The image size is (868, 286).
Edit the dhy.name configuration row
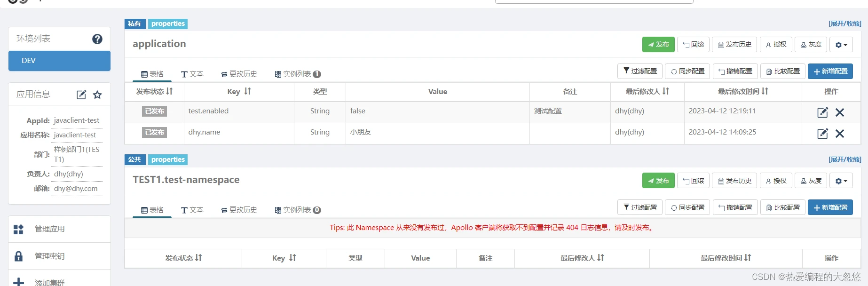click(822, 134)
